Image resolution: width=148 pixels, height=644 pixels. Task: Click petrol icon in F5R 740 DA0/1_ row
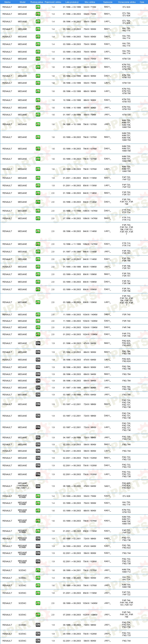click(x=38, y=315)
